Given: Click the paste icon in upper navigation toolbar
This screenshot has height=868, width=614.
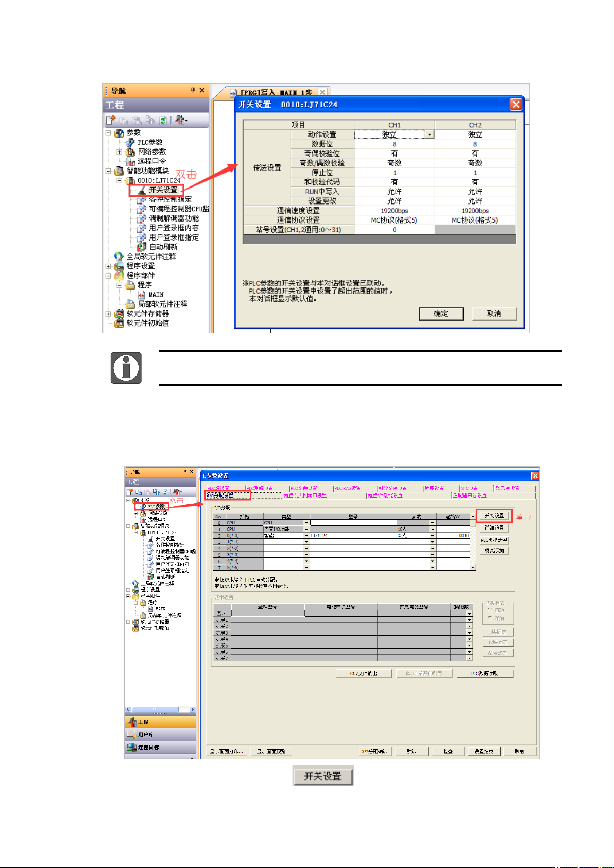Looking at the screenshot, I should [137, 121].
